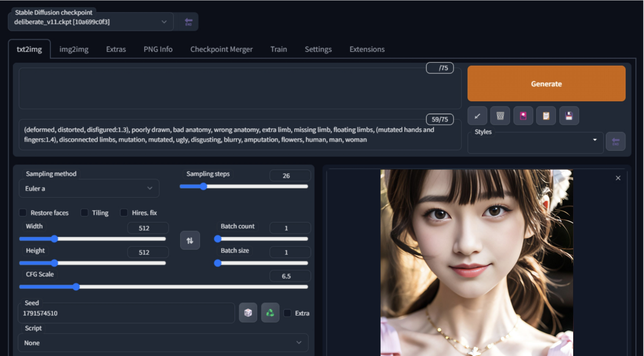The width and height of the screenshot is (644, 356).
Task: Open the Extras tab
Action: pyautogui.click(x=116, y=49)
